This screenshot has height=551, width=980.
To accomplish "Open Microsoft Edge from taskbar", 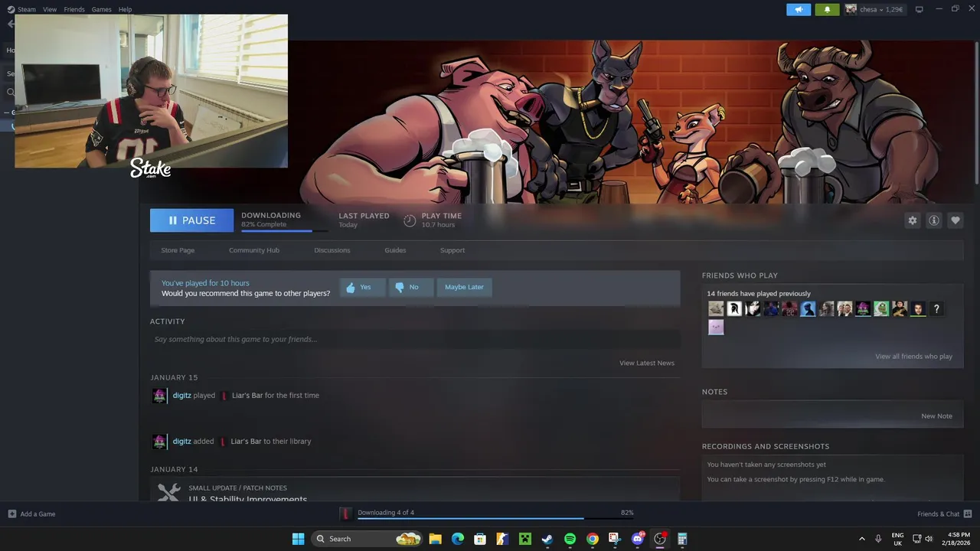I will tap(458, 539).
